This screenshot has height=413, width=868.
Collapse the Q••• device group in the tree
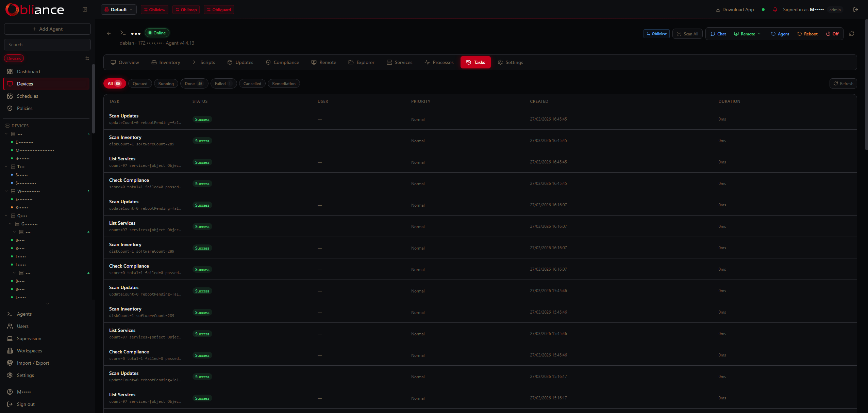tap(6, 216)
